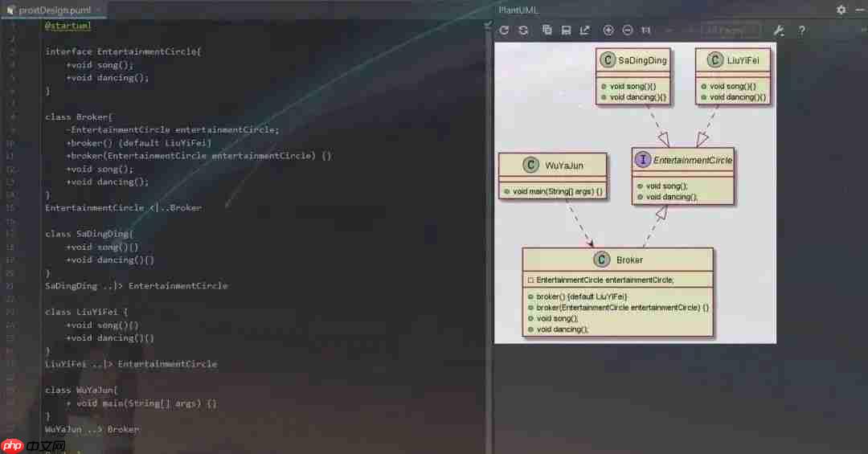Reset zoom to actual size 1:1
Screen dimensions: 868x454
646,31
